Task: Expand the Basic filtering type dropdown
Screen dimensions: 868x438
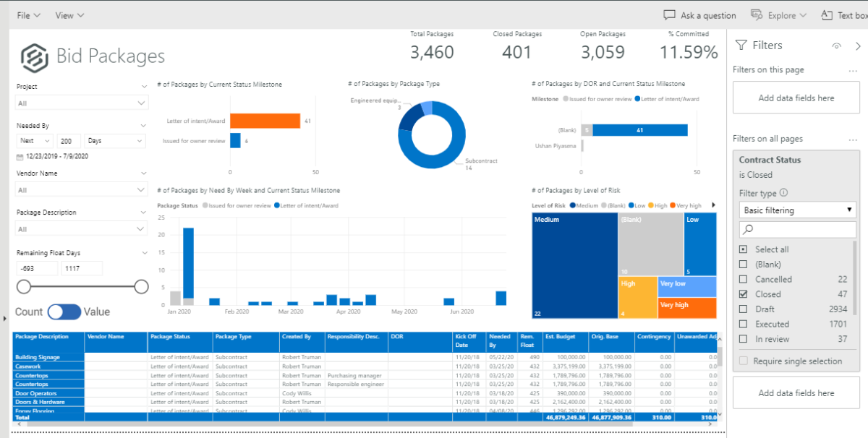Action: pos(796,210)
